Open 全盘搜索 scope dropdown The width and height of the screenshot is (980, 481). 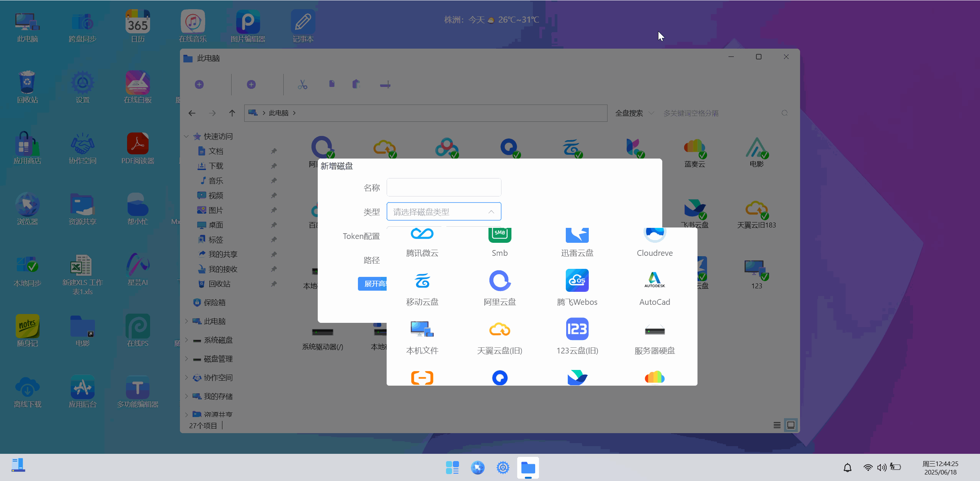[634, 113]
